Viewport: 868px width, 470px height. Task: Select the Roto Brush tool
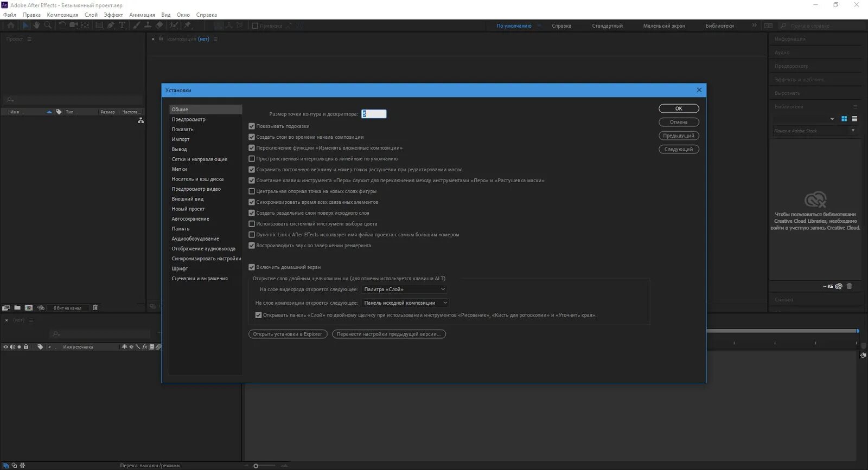tap(174, 25)
